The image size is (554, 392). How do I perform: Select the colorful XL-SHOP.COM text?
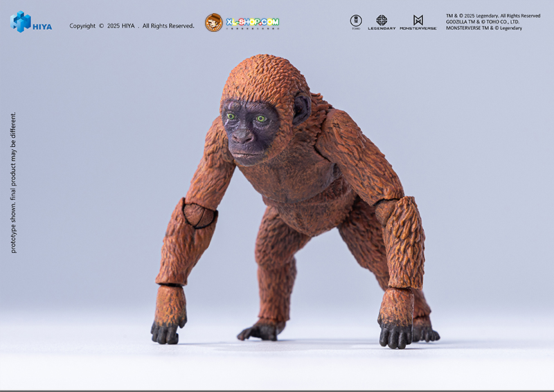253,23
